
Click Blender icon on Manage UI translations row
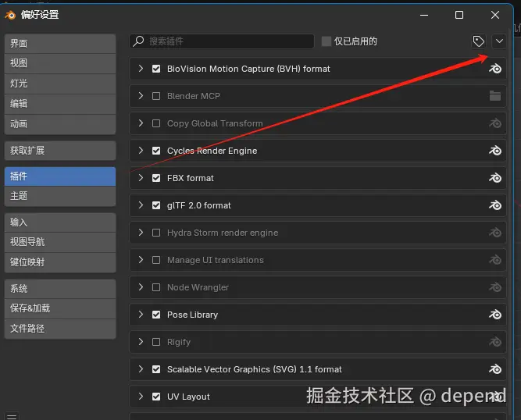click(494, 260)
